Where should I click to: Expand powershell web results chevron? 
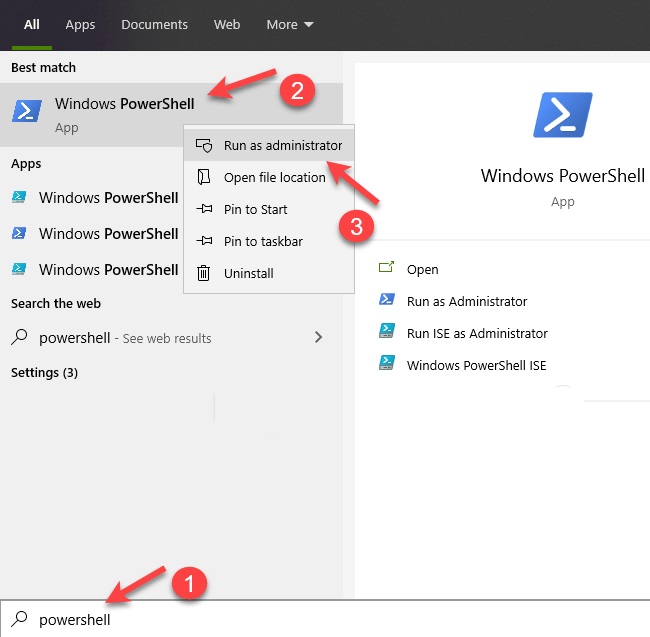coord(318,337)
